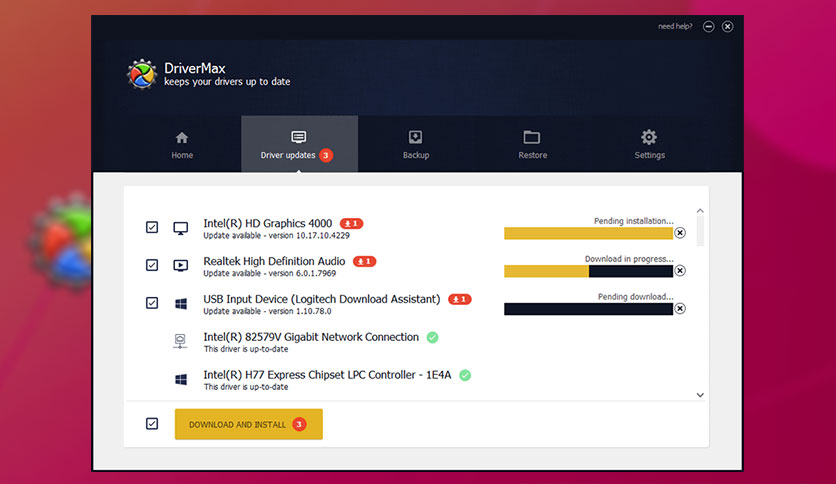Click the USB Input Device pending download bar
The image size is (836, 484).
pos(589,309)
